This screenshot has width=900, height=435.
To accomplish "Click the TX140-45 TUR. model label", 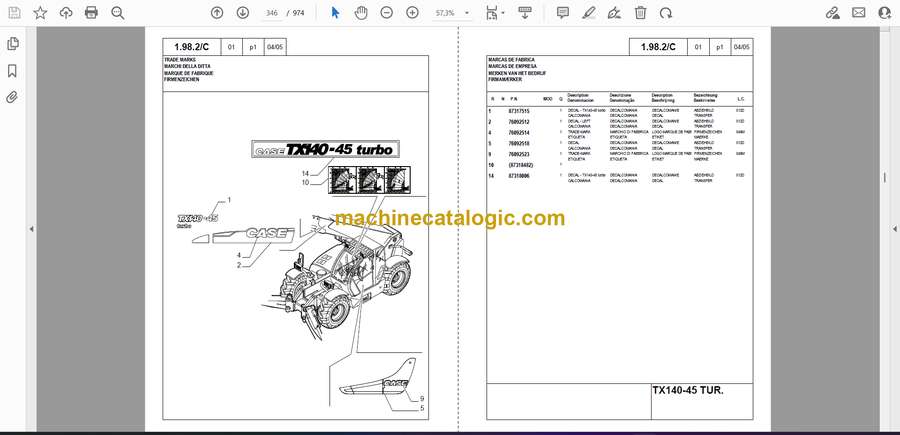I will tap(688, 390).
